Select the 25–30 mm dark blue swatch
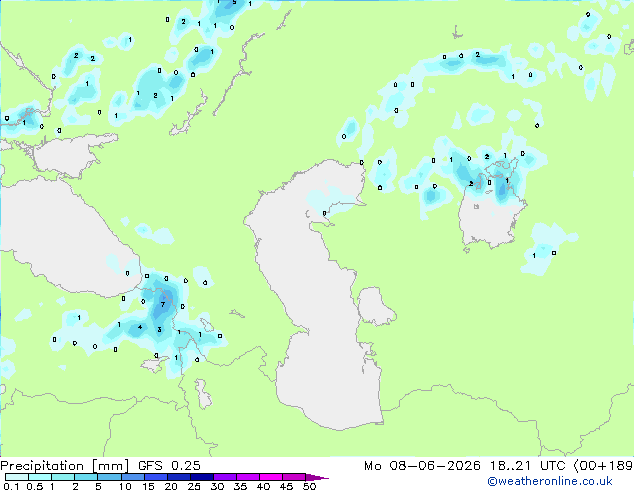Viewport: 634px width, 490px height. click(x=201, y=477)
